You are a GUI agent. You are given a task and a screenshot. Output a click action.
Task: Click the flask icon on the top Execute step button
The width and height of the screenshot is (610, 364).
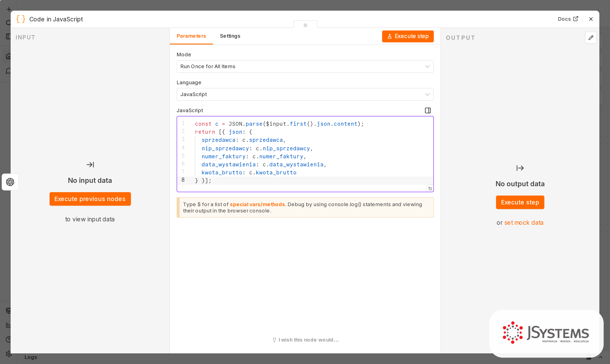(390, 36)
